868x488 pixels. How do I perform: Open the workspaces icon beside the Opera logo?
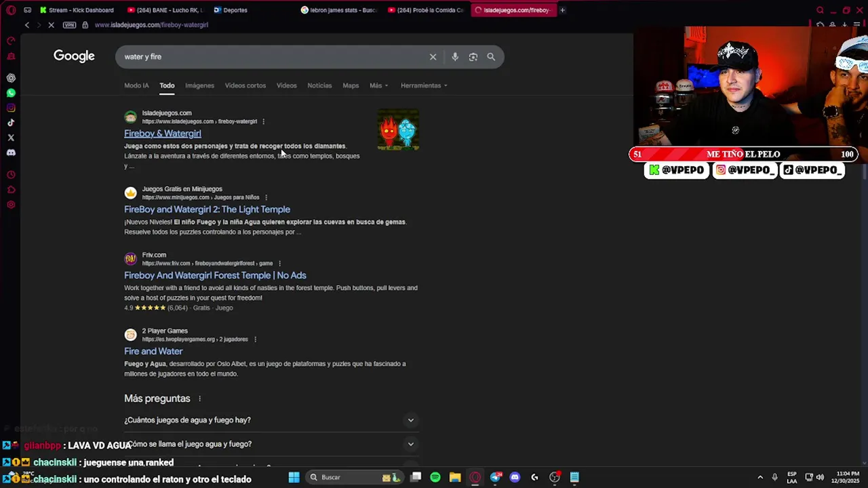pos(27,10)
